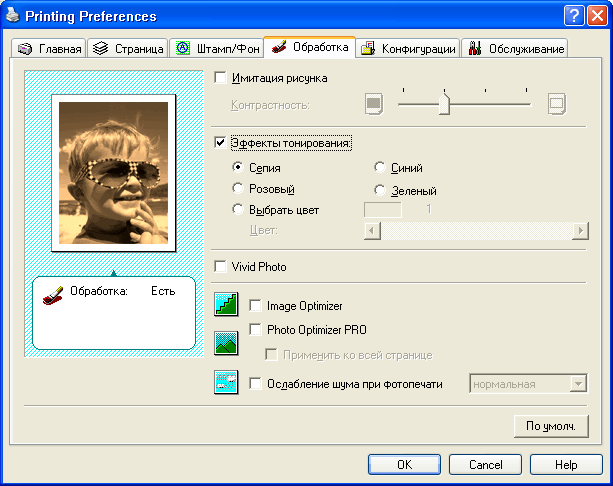The width and height of the screenshot is (613, 486).
Task: Toggle the Vivid Photo checkbox
Action: pyautogui.click(x=221, y=267)
